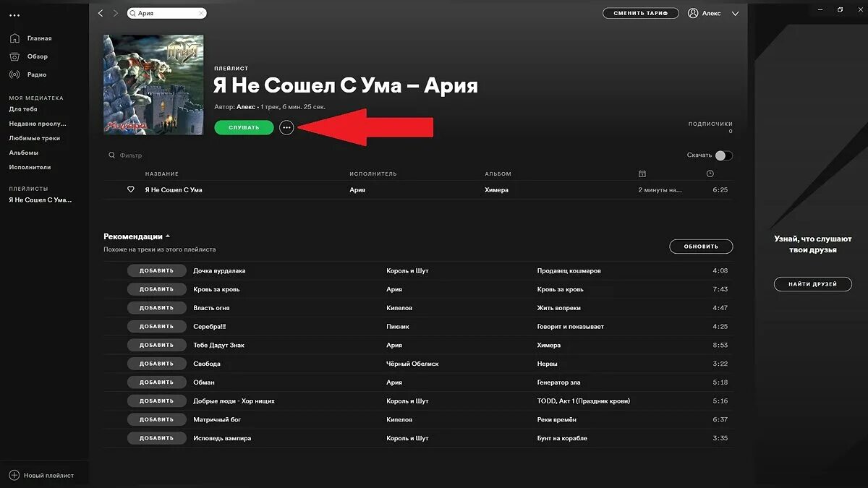
Task: Add Добрые люди - Хор нищих track
Action: 157,401
